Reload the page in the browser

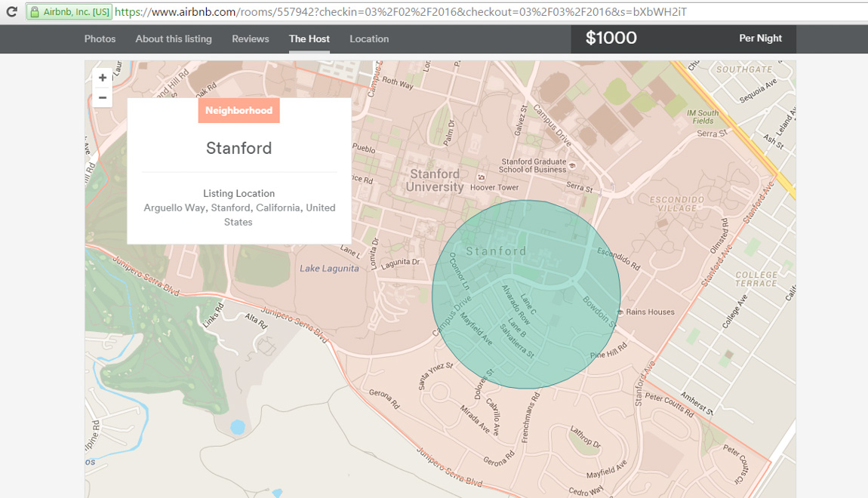pos(11,12)
